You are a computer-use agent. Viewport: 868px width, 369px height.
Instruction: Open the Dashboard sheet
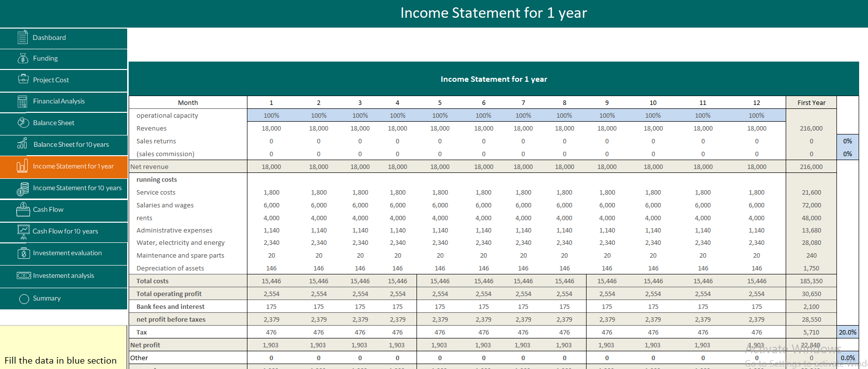pyautogui.click(x=64, y=38)
